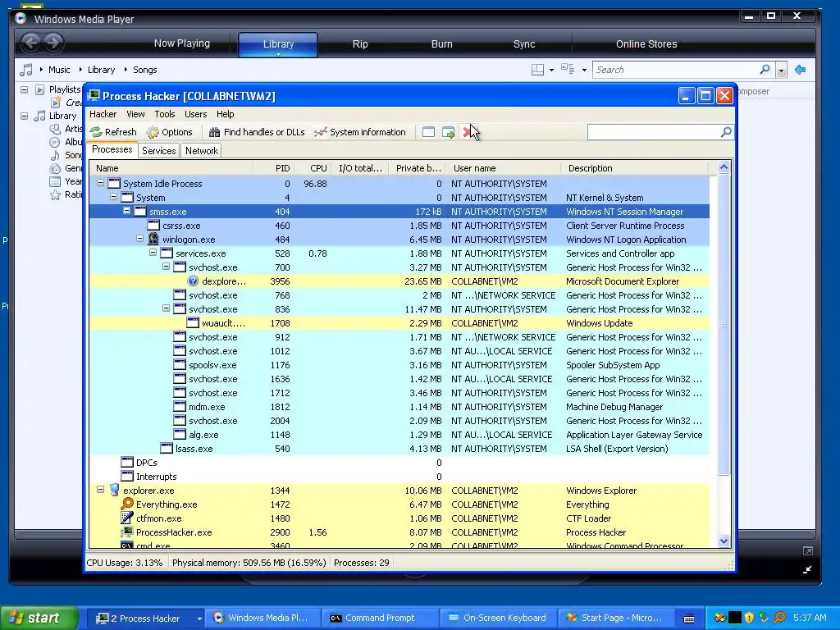Click the find window toolbar icon
Image resolution: width=840 pixels, height=630 pixels.
pos(428,132)
